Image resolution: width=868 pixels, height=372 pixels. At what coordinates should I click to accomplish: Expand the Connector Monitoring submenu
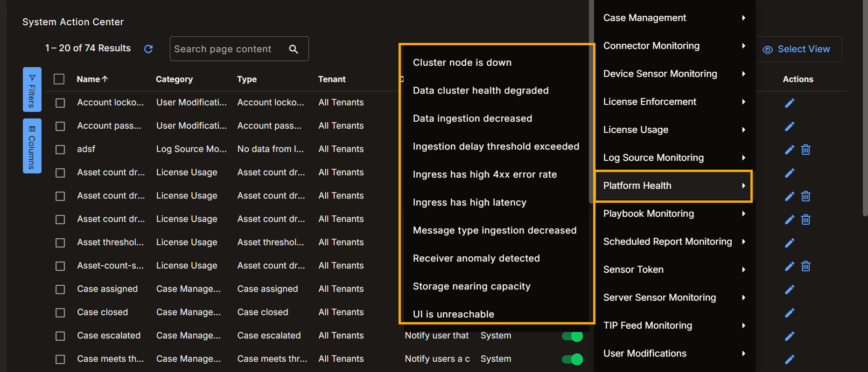coord(674,46)
